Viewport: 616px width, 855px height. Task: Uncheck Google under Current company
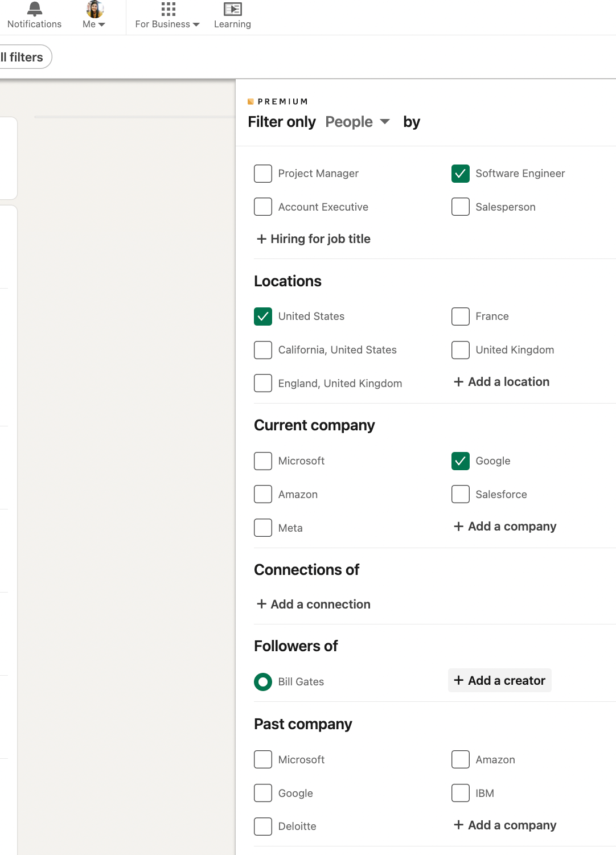coord(461,461)
